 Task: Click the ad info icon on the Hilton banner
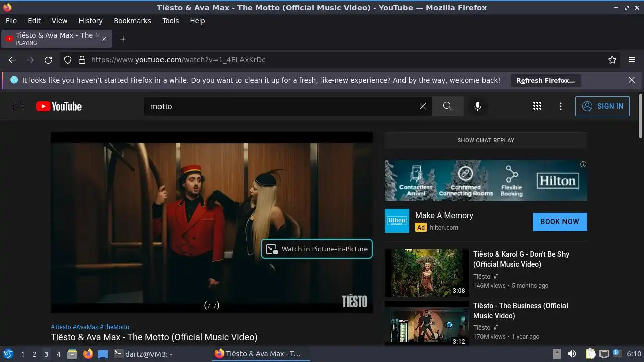click(583, 164)
